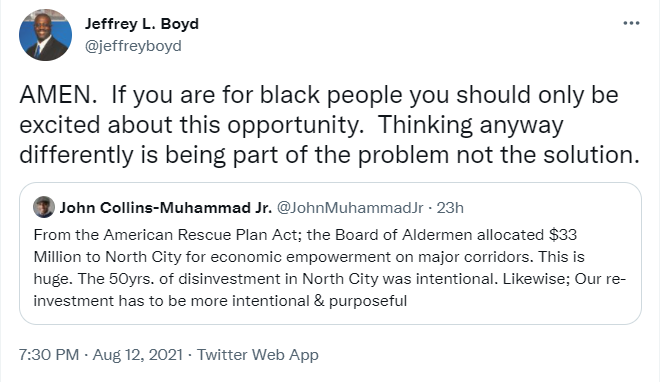Screen dimensions: 663x382
Task: Open John Collins-Muhammad Jr.'s small avatar
Action: (x=44, y=207)
